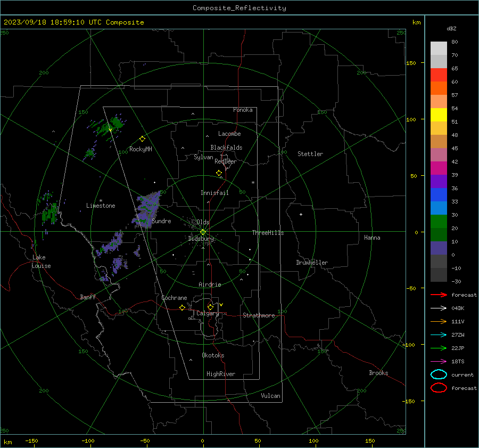
Task: Click the red forecast ellipse icon
Action: pyautogui.click(x=439, y=388)
